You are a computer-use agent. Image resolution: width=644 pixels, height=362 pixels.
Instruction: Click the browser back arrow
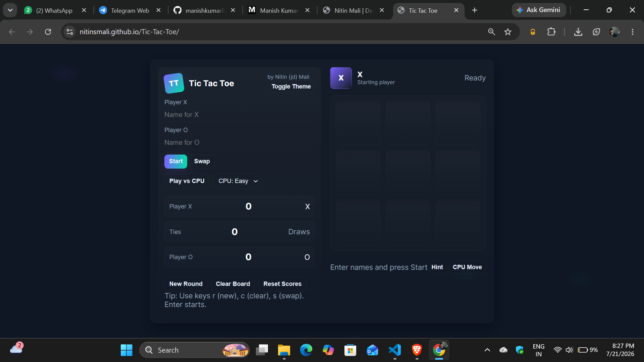(12, 32)
